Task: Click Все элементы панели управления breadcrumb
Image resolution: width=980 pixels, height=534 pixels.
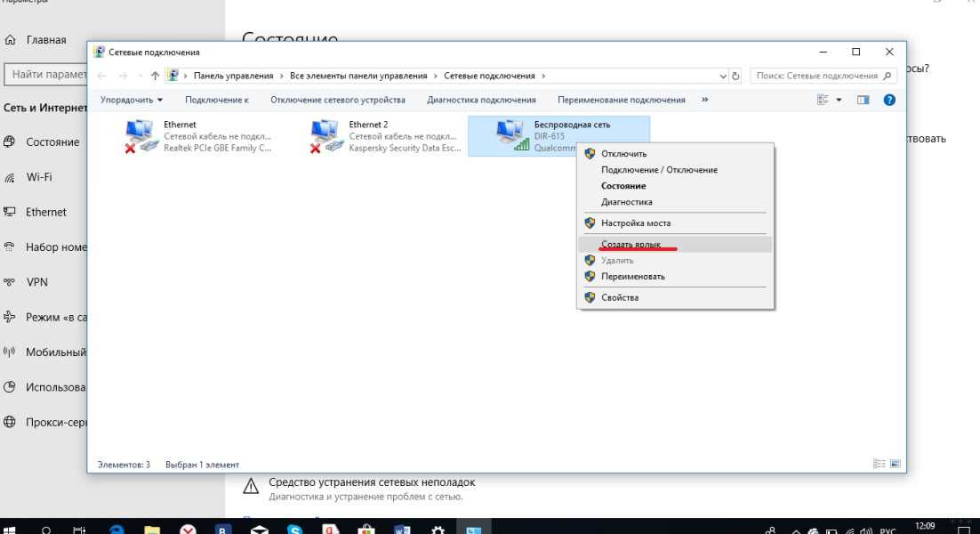Action: pyautogui.click(x=358, y=76)
